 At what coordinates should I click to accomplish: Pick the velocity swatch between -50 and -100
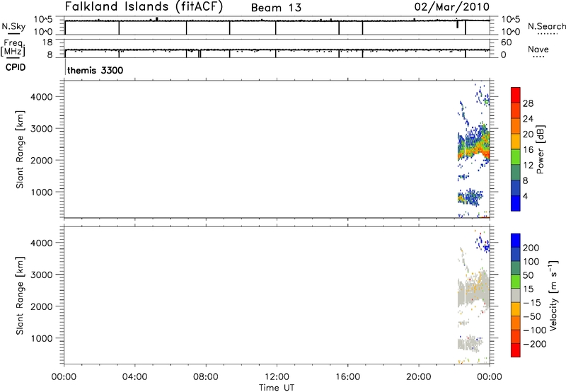[x=516, y=323]
